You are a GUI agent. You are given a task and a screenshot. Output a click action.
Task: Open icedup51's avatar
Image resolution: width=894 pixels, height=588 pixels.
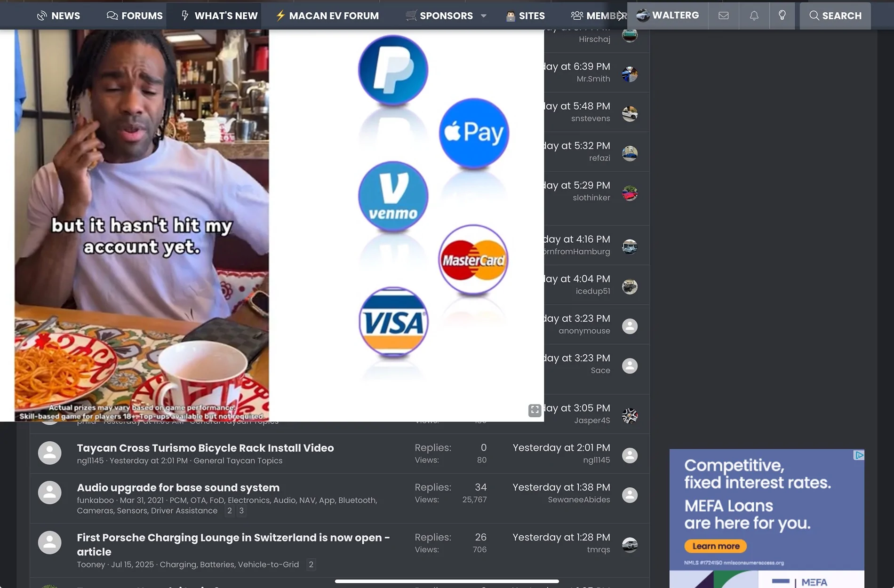coord(630,286)
